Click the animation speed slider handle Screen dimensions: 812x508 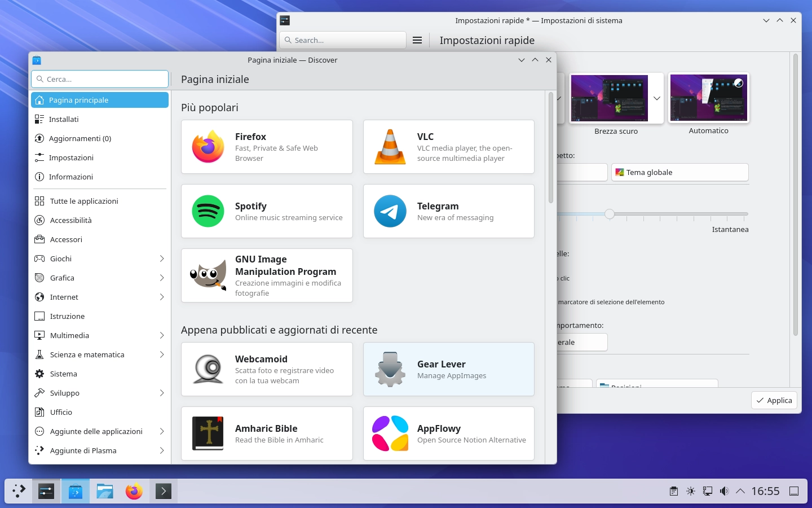(x=610, y=214)
